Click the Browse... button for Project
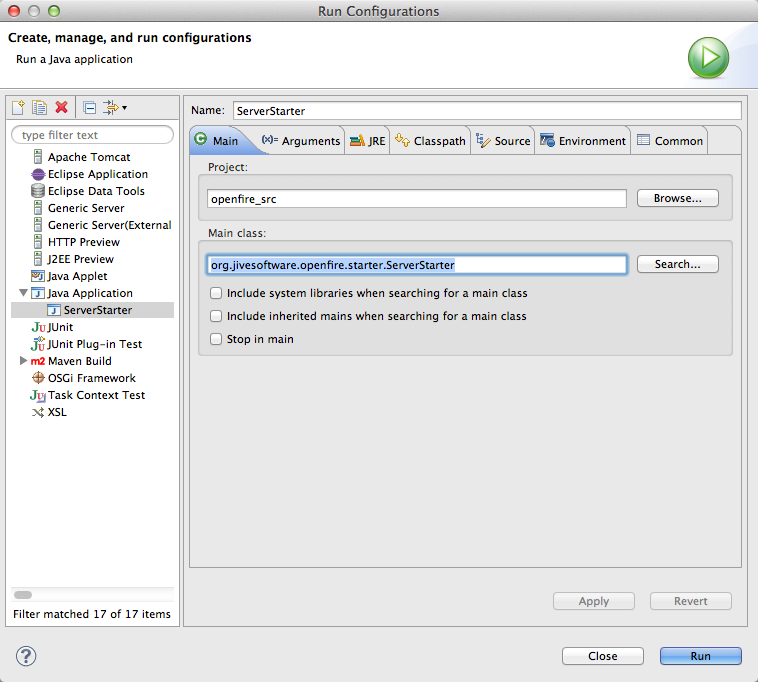The height and width of the screenshot is (682, 758). 677,198
